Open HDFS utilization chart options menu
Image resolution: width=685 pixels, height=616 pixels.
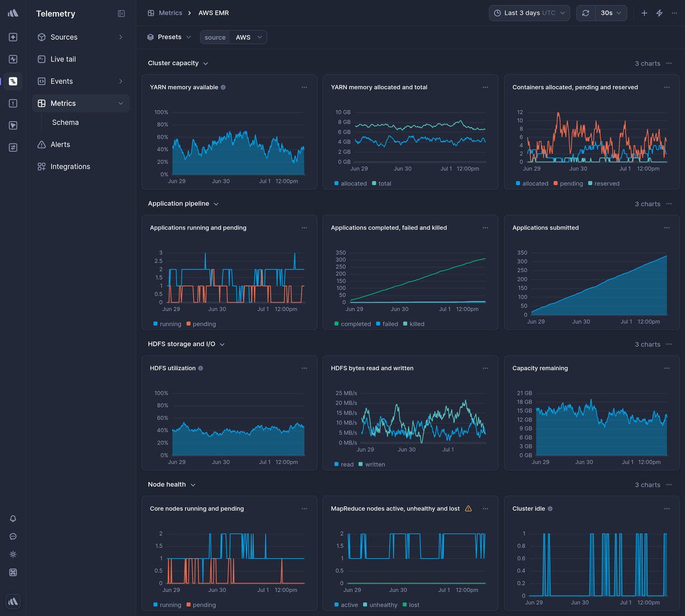[x=304, y=368]
